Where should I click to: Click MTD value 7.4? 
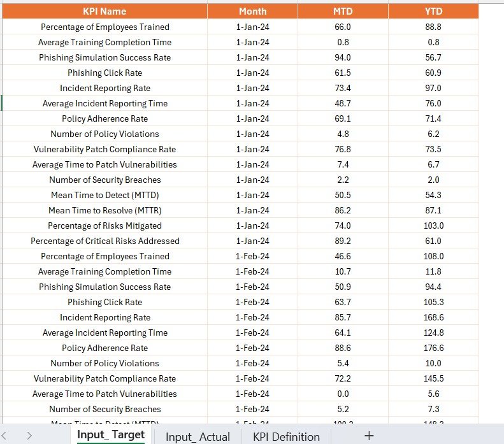[343, 164]
